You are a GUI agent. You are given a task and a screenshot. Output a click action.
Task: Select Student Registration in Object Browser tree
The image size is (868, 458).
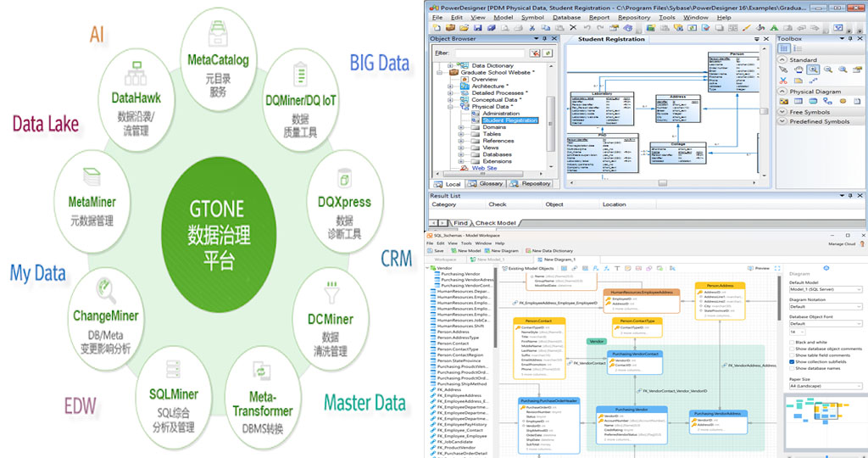click(x=509, y=120)
